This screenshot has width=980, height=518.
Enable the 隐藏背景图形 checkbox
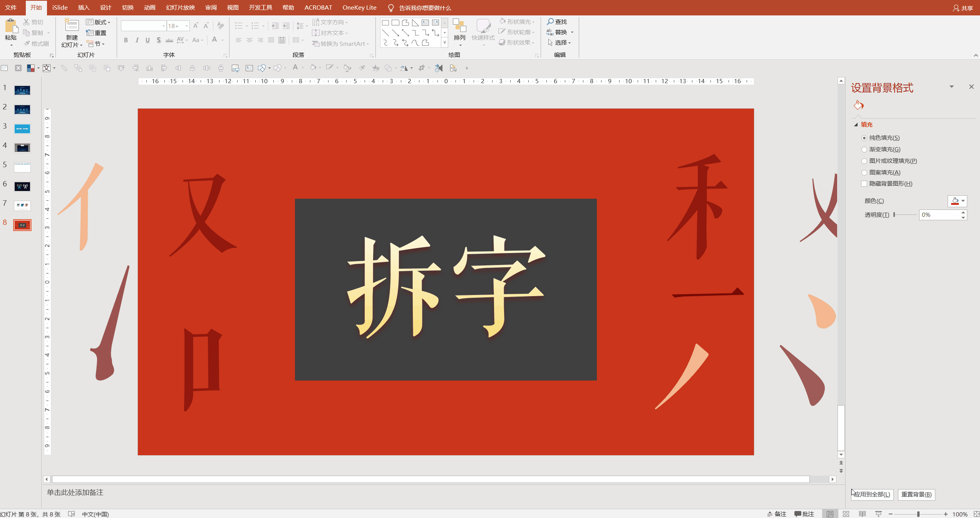864,184
